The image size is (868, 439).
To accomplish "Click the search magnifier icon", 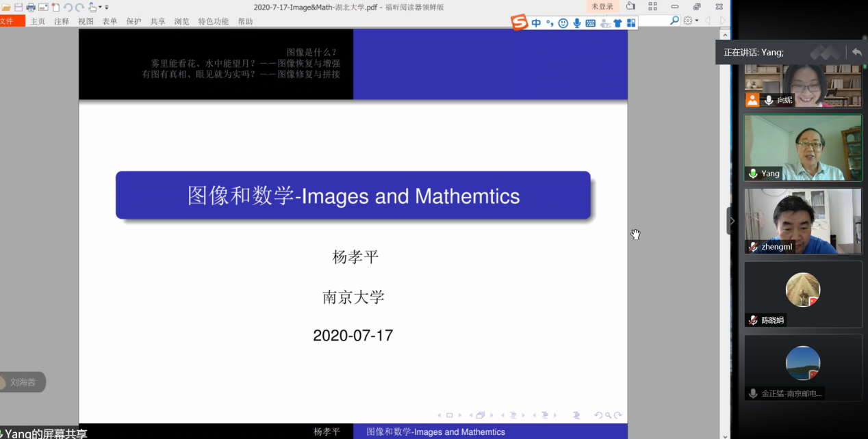I will tap(674, 21).
